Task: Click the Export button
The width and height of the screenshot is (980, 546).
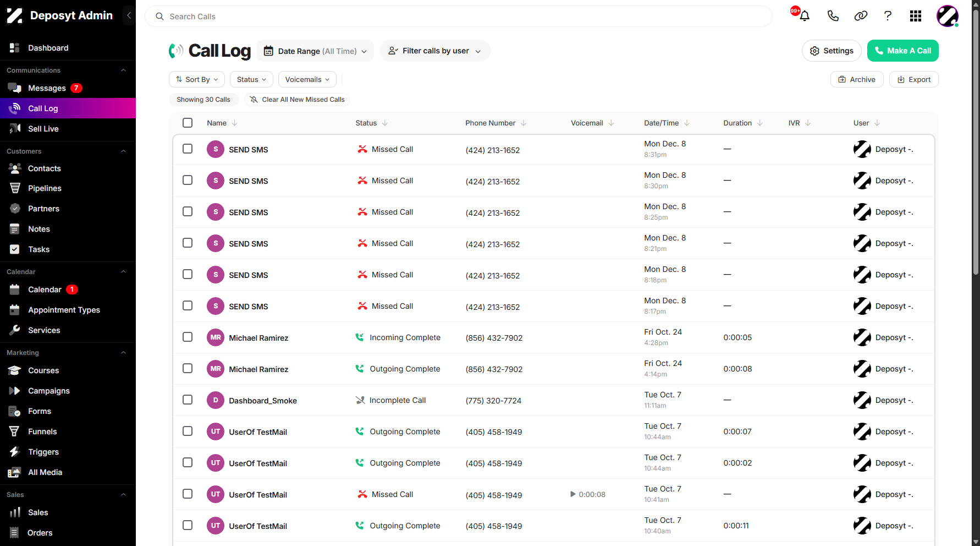Action: (x=914, y=79)
